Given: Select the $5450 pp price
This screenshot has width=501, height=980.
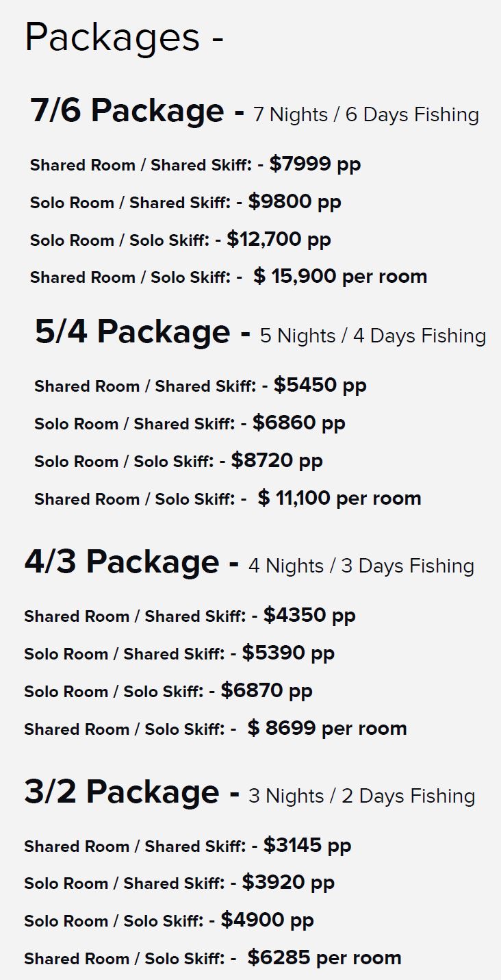Looking at the screenshot, I should click(x=320, y=386).
